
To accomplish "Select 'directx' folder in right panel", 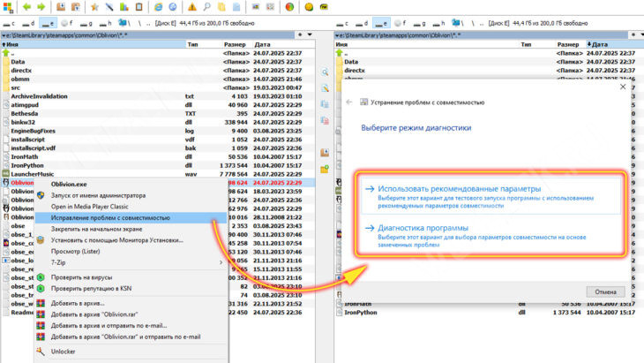I will [489, 71].
